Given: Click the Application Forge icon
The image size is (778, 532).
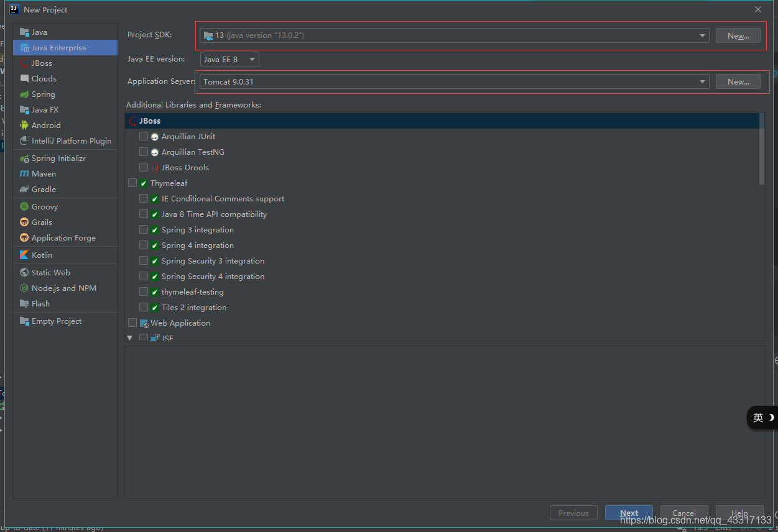Looking at the screenshot, I should pos(24,238).
